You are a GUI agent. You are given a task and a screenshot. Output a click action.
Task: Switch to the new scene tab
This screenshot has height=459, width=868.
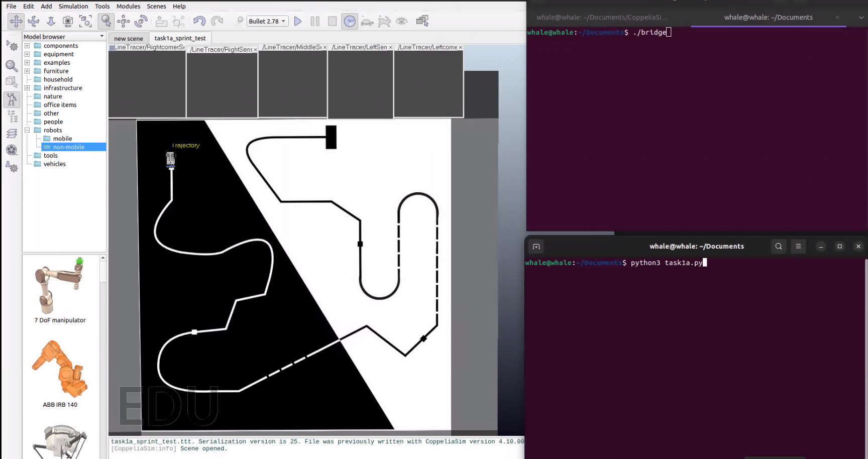129,38
